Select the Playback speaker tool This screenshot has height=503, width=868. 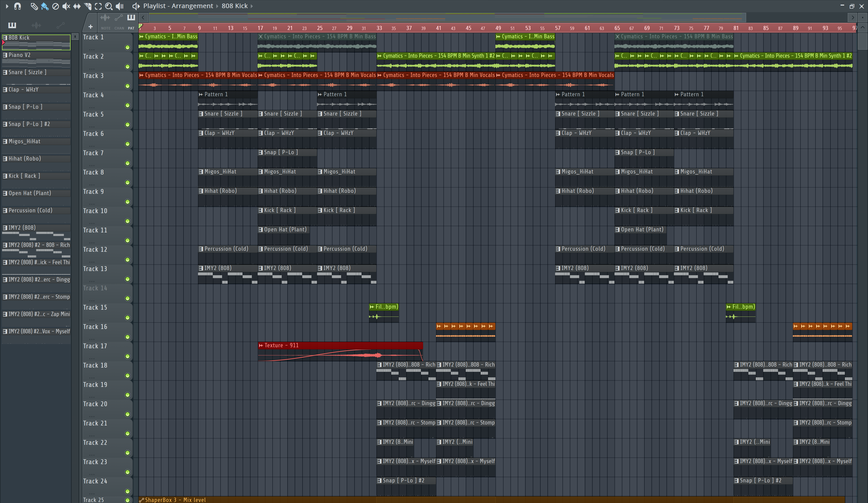pyautogui.click(x=119, y=6)
